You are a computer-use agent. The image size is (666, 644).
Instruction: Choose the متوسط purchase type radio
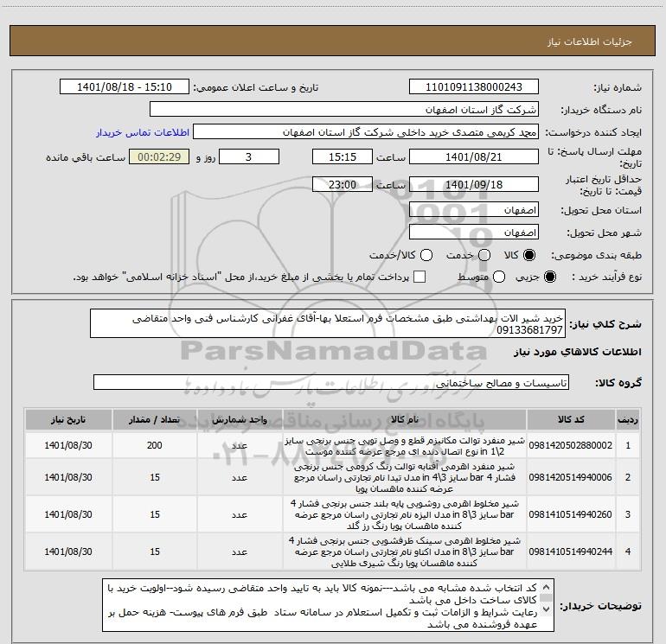[499, 277]
